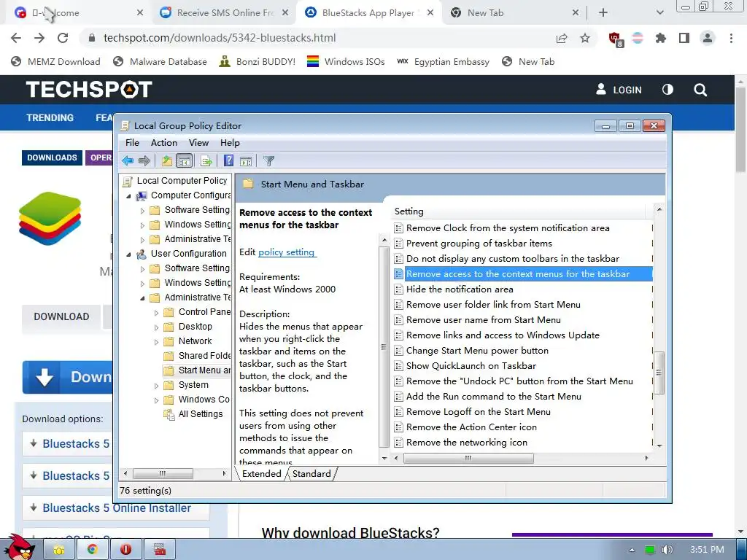Viewport: 747px width, 560px height.
Task: Click the Chrome icon on the taskbar
Action: pyautogui.click(x=93, y=550)
